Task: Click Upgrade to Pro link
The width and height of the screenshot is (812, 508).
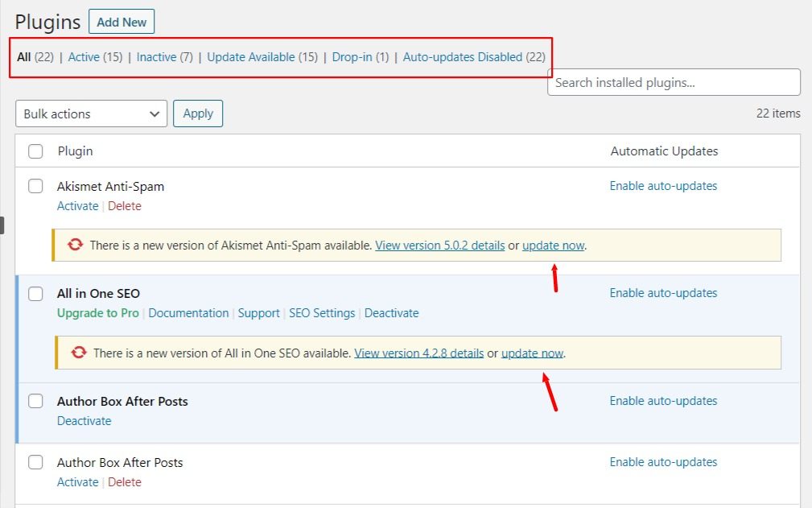Action: coord(98,313)
